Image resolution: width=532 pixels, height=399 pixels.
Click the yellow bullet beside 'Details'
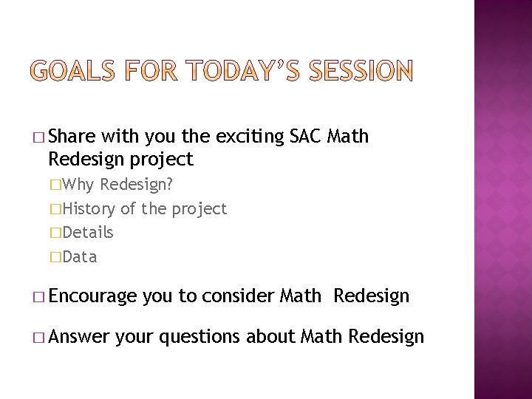coord(55,233)
